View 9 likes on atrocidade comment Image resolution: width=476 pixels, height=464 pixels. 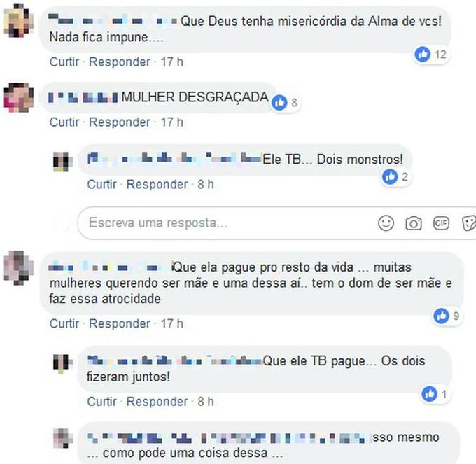coord(447,316)
